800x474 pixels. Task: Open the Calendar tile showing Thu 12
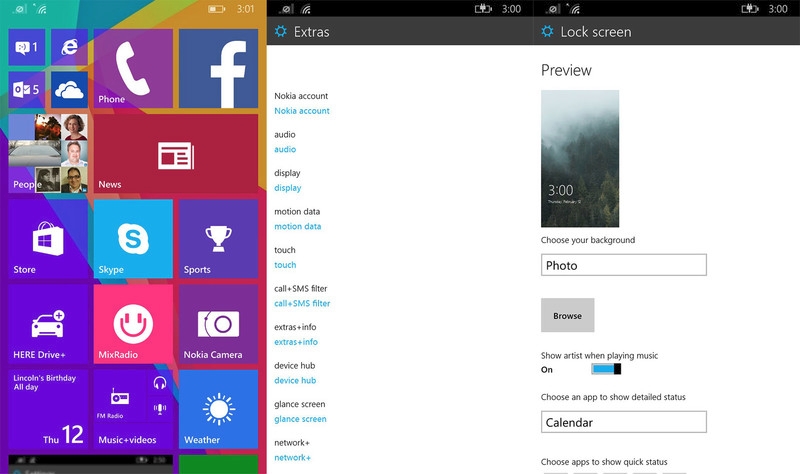pyautogui.click(x=48, y=409)
